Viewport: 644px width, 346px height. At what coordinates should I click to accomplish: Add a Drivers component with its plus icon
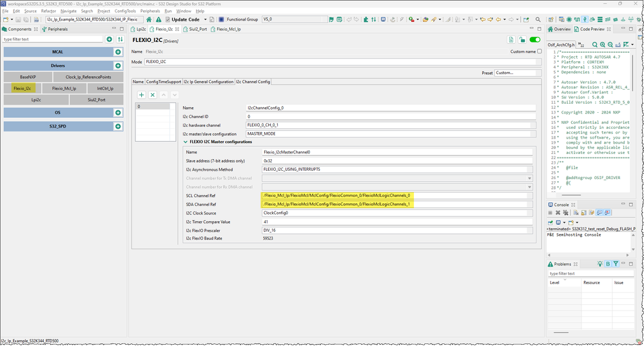[118, 66]
